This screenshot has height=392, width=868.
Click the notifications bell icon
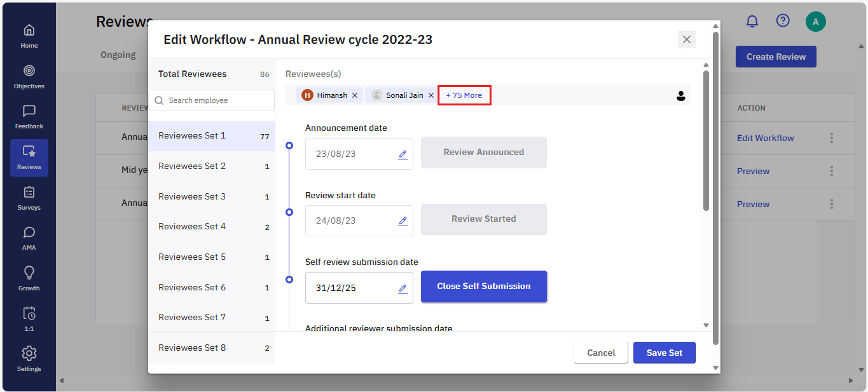(752, 22)
